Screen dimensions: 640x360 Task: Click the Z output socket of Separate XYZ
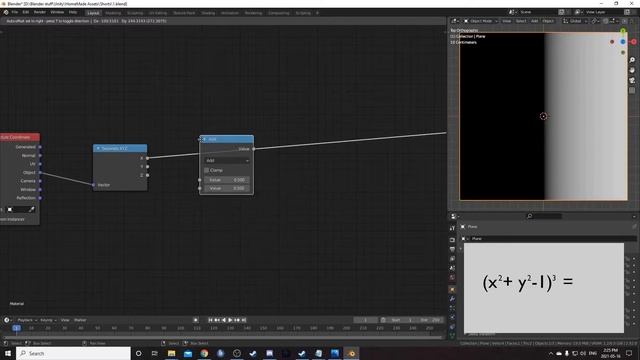147,175
